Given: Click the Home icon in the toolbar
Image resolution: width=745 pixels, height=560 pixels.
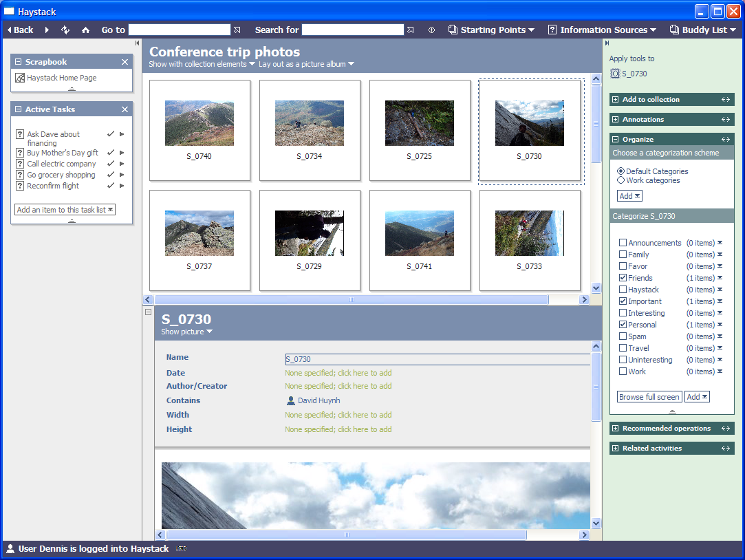Looking at the screenshot, I should [x=85, y=30].
